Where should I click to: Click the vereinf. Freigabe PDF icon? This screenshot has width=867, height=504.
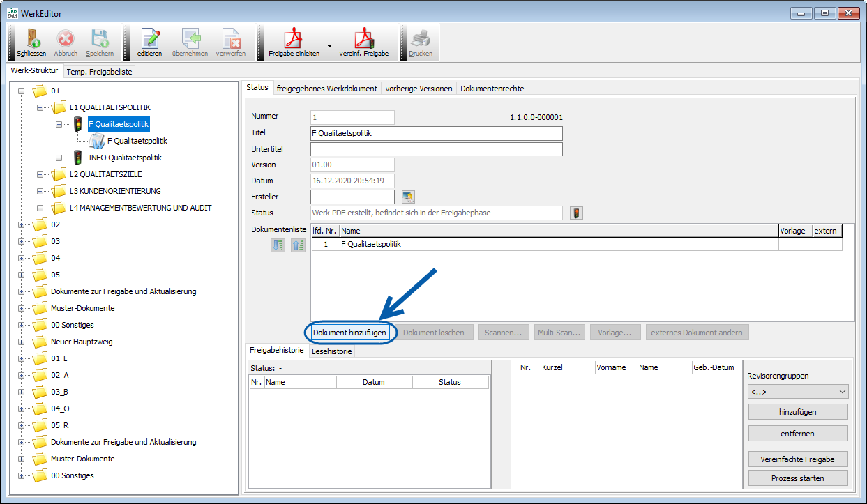tap(363, 39)
